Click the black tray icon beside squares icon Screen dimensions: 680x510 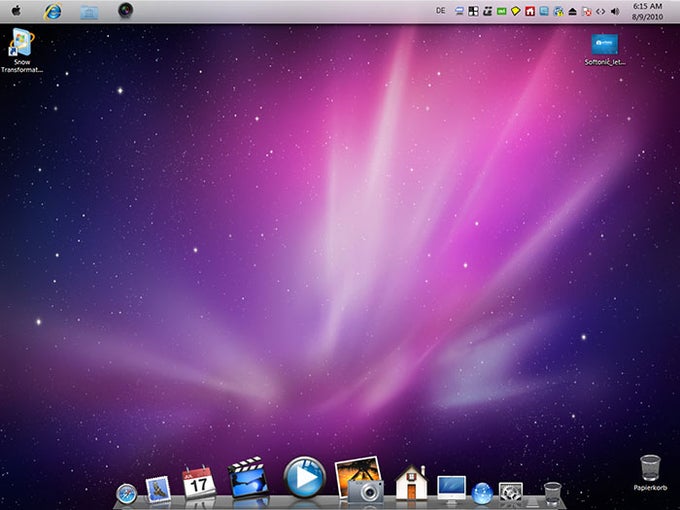(487, 11)
